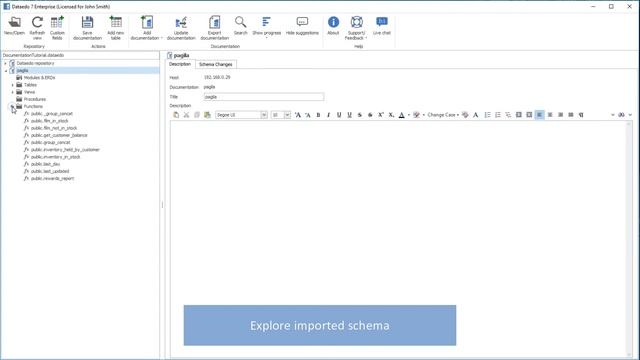This screenshot has width=640, height=360.
Task: Collapse the Functions folder in the tree
Action: (x=12, y=107)
